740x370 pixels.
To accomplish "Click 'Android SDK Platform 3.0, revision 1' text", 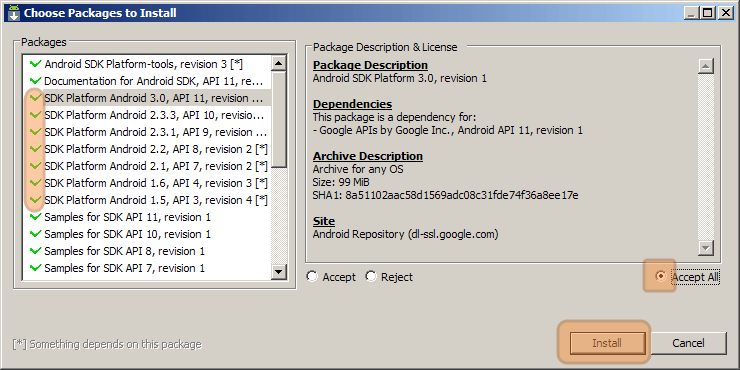I will 400,78.
